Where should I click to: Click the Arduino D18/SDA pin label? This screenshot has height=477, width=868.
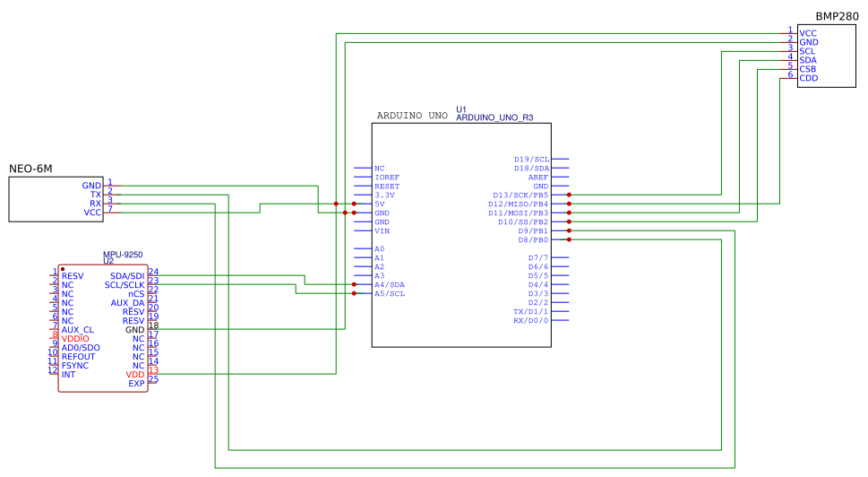coord(531,168)
